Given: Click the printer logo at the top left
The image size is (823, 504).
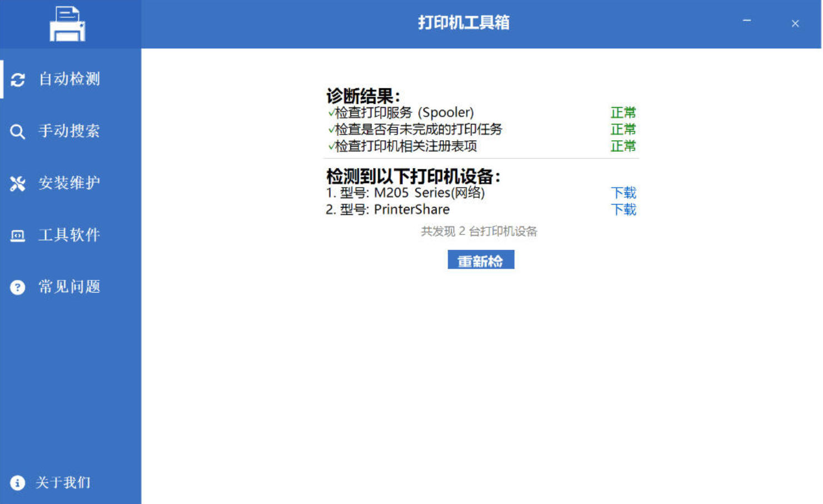Looking at the screenshot, I should (68, 24).
